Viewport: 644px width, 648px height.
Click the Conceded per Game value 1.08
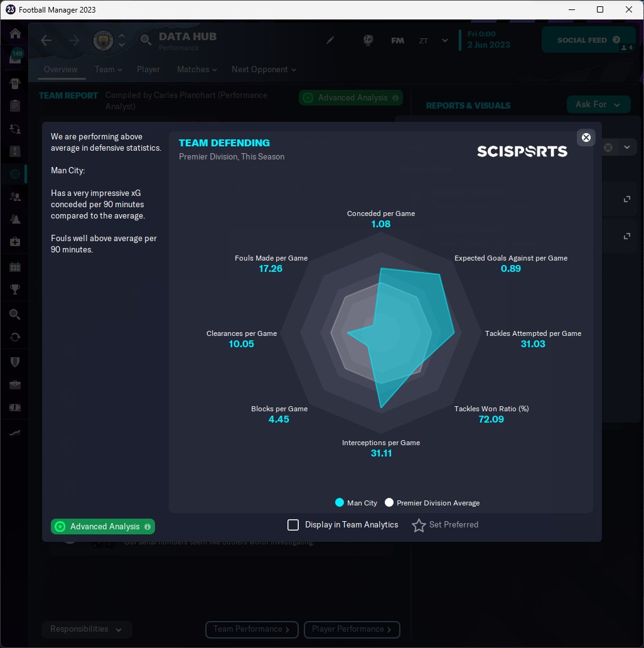(381, 224)
